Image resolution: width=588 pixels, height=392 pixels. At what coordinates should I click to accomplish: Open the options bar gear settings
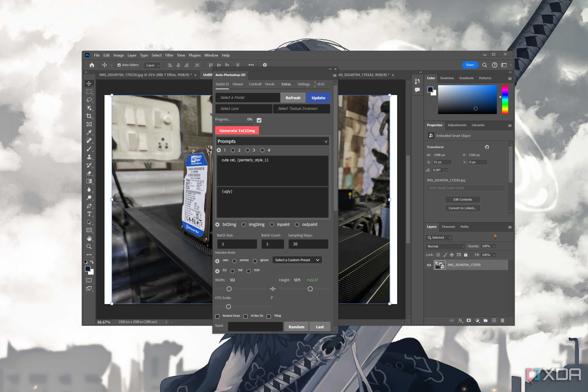[x=265, y=65]
